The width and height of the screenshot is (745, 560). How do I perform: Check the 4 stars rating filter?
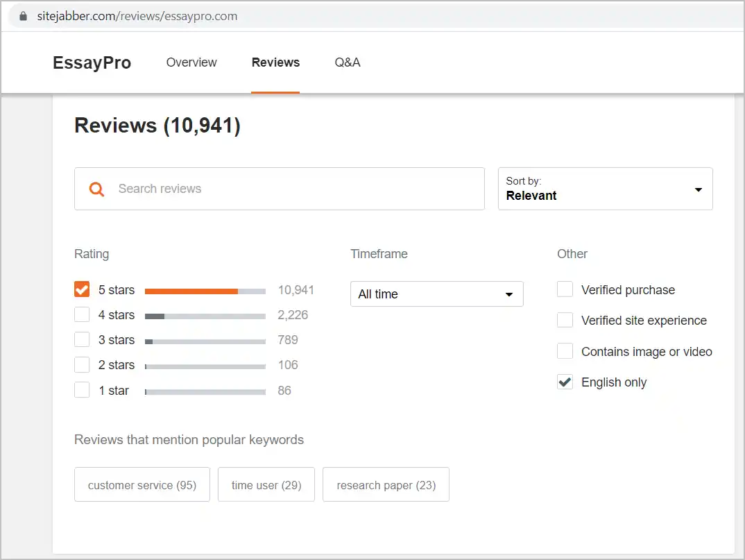82,315
